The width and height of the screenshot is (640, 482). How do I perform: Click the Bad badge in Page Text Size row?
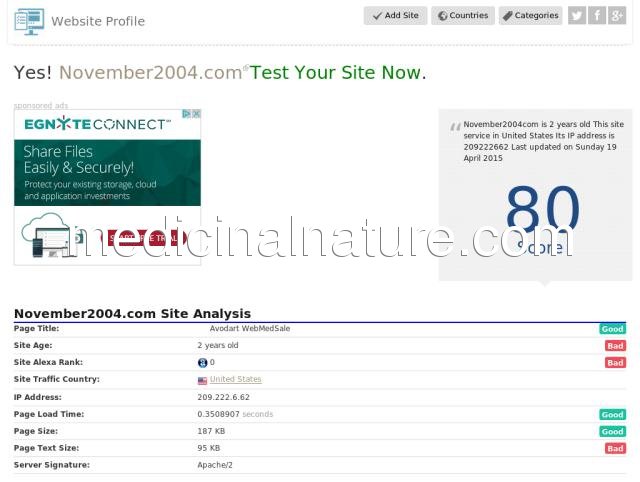coord(615,449)
